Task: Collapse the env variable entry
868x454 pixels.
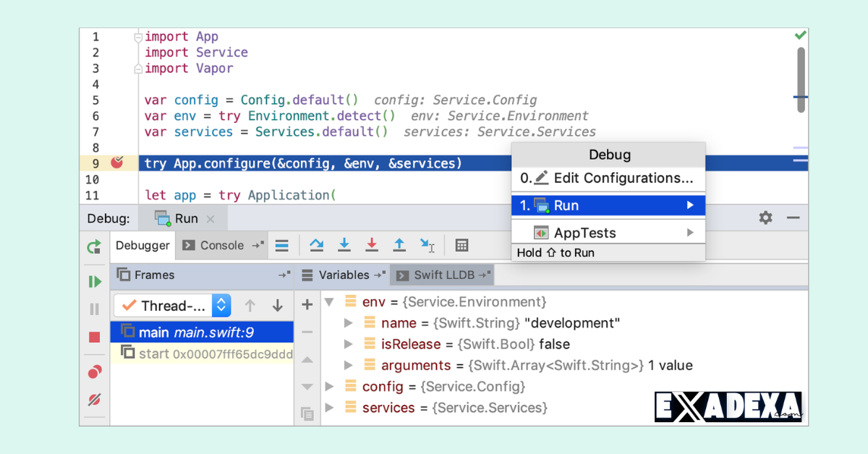Action: coord(329,301)
